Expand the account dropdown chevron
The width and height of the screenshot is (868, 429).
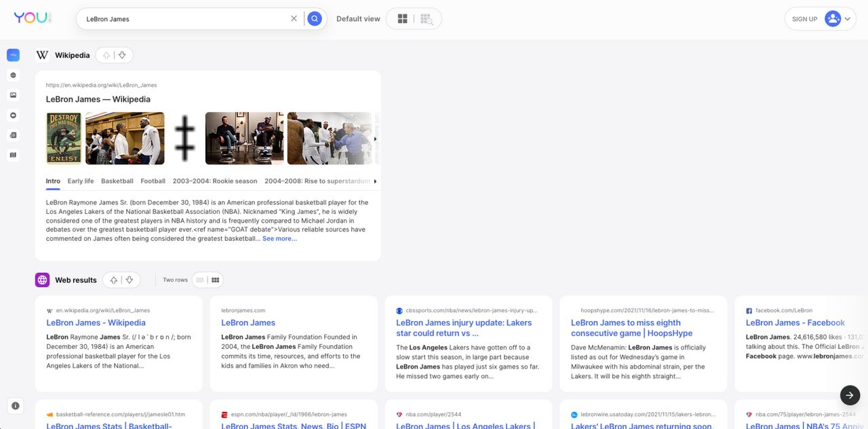coord(848,19)
